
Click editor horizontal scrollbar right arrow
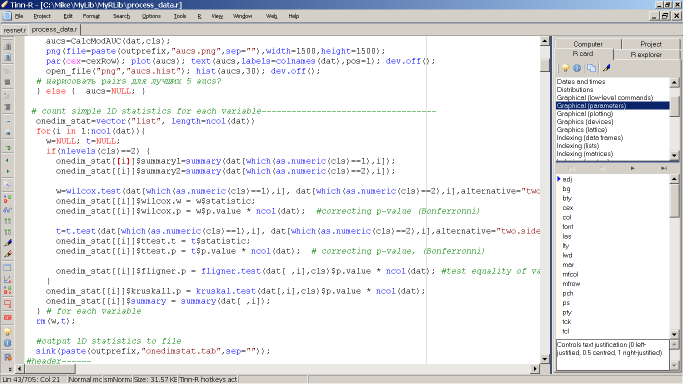[535, 369]
